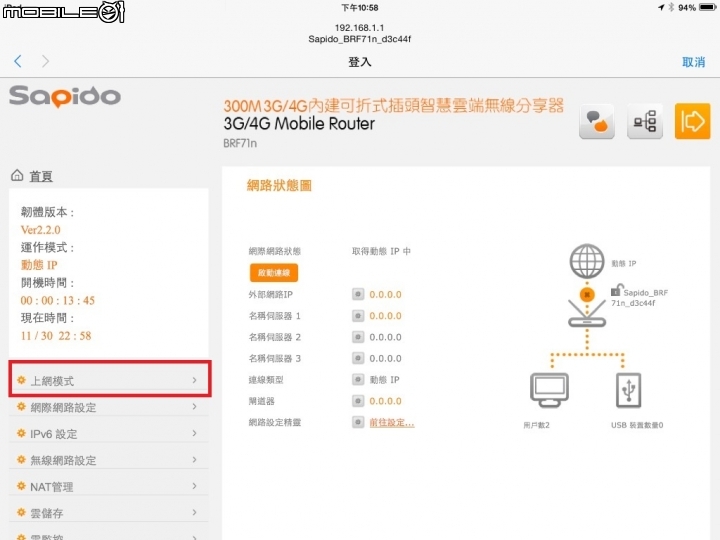720x540 pixels.
Task: Click status icon beside 閘道器
Action: pos(358,401)
